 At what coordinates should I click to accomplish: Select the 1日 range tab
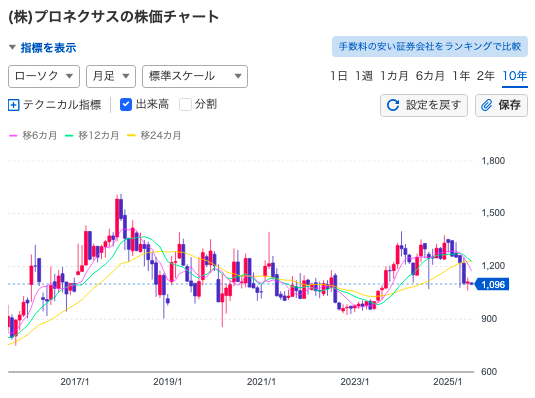pos(339,76)
